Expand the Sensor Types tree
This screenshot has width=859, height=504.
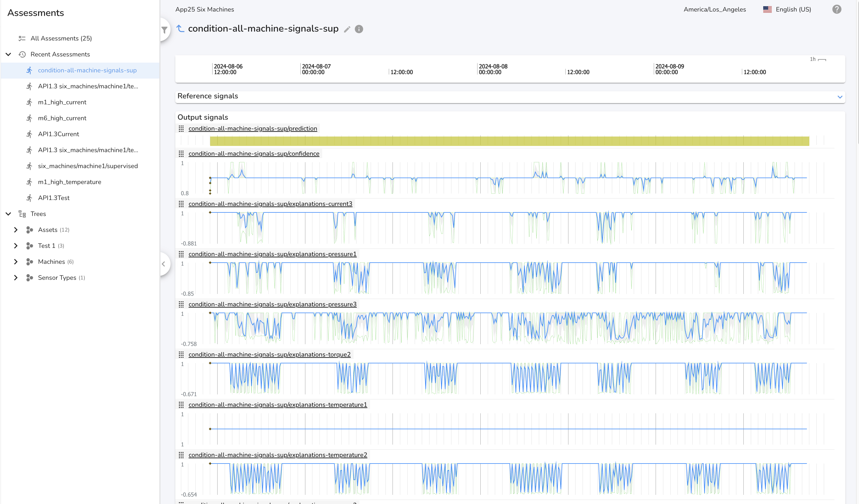tap(16, 278)
